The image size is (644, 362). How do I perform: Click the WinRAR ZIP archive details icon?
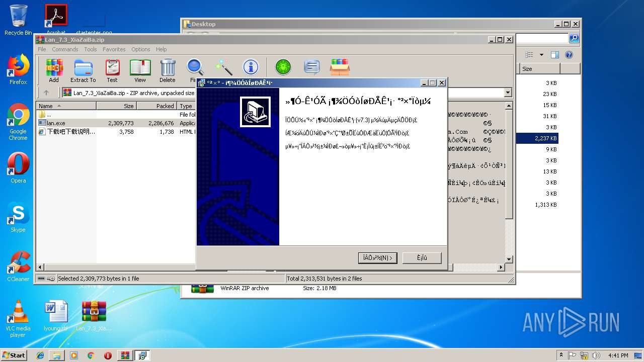pos(202,289)
